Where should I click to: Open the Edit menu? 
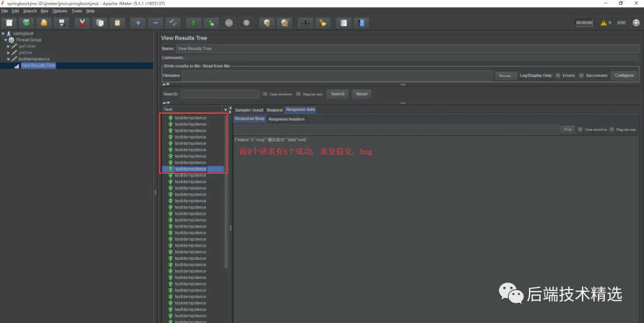(15, 11)
